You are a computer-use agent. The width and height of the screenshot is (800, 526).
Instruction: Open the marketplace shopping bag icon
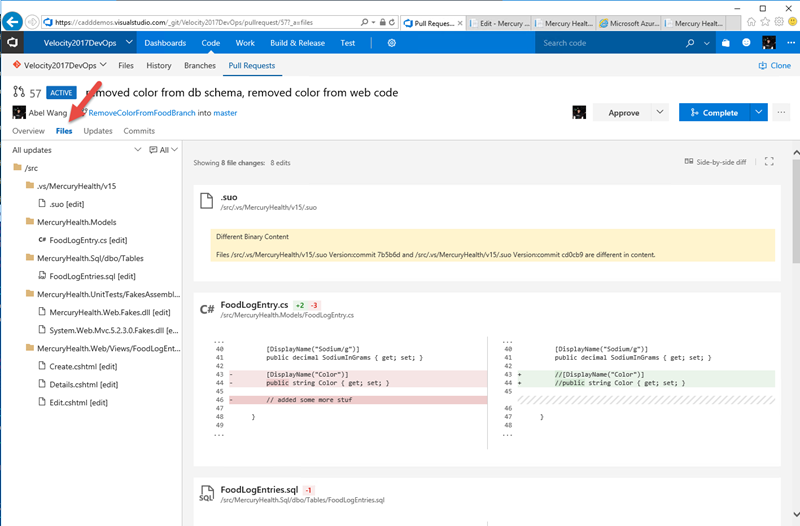tap(726, 43)
